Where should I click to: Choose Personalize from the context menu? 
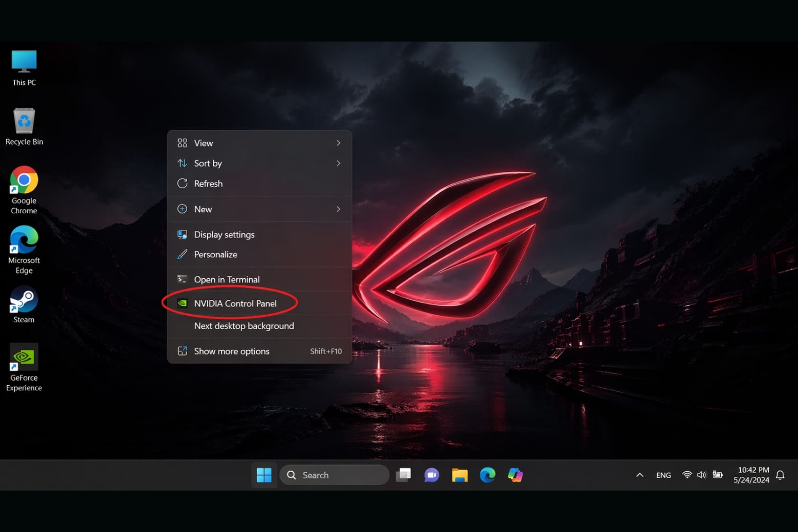[259, 254]
